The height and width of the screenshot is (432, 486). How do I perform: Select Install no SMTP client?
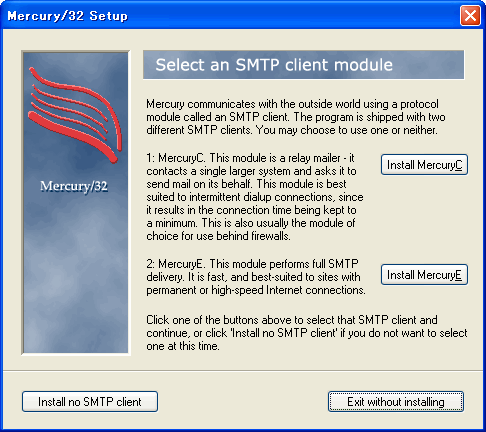pyautogui.click(x=90, y=402)
